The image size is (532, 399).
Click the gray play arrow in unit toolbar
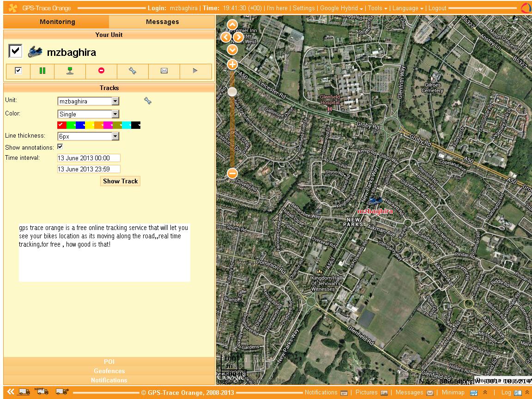(195, 71)
